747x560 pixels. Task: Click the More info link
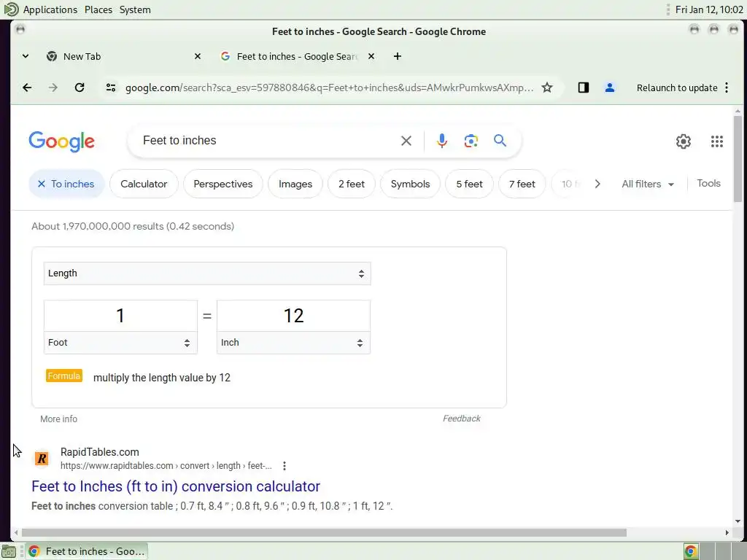click(x=58, y=419)
